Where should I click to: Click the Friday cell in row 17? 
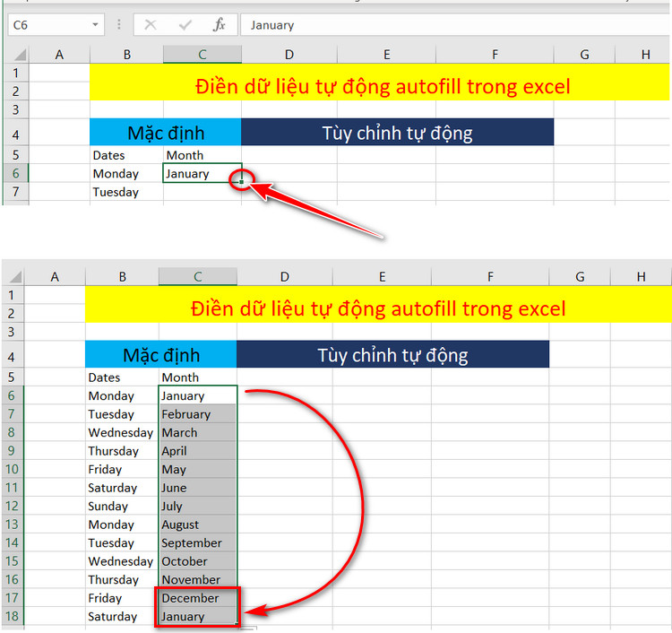pos(122,598)
